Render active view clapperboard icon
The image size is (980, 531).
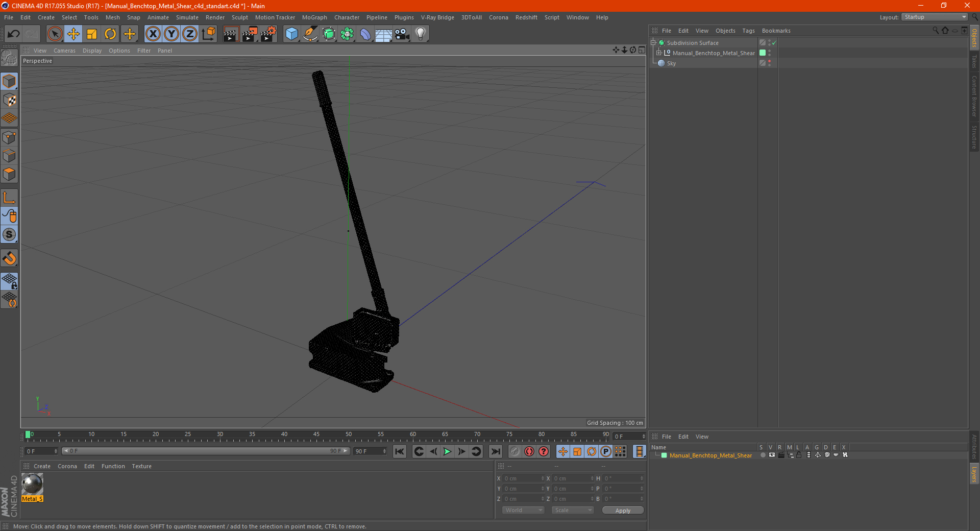[x=231, y=34]
